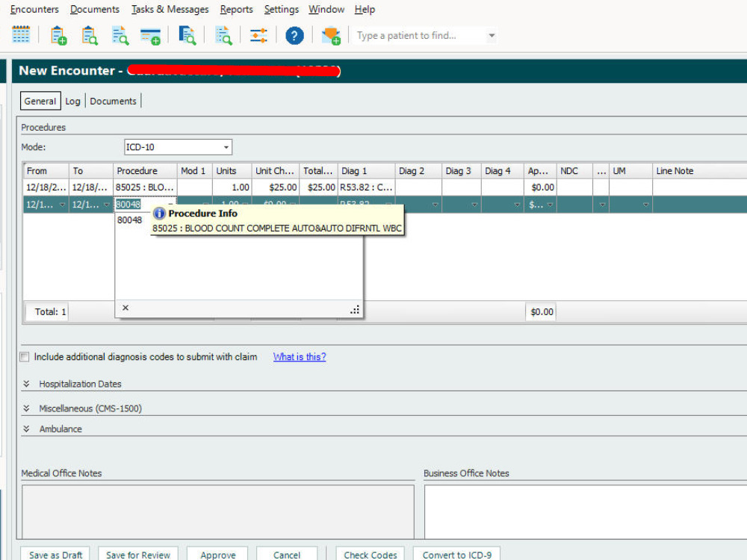This screenshot has height=560, width=747.
Task: Open the Diag 4 dropdown in selected row
Action: (517, 205)
